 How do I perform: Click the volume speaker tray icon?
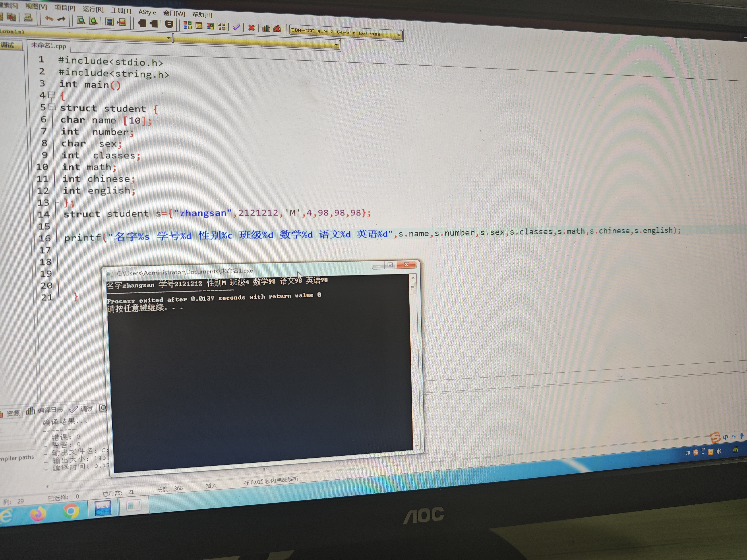[719, 451]
